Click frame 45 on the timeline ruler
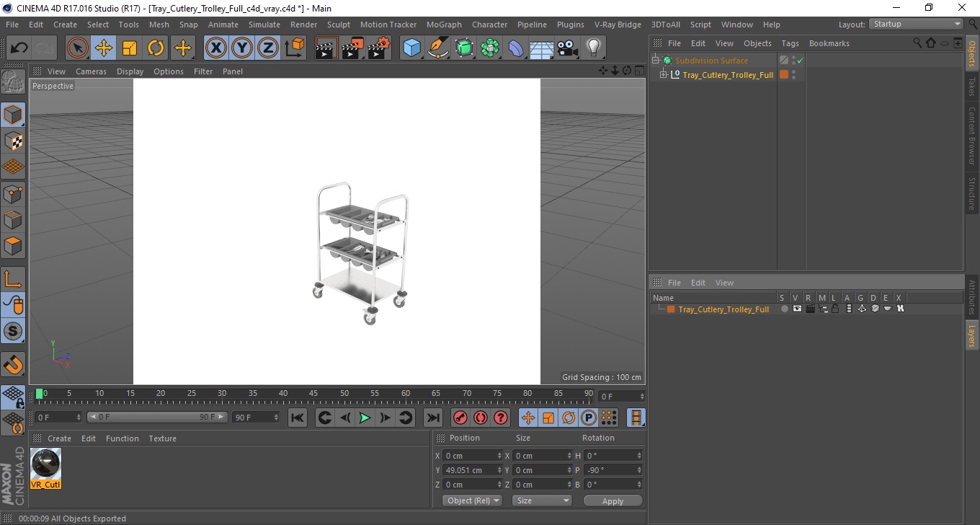This screenshot has height=525, width=980. tap(313, 394)
